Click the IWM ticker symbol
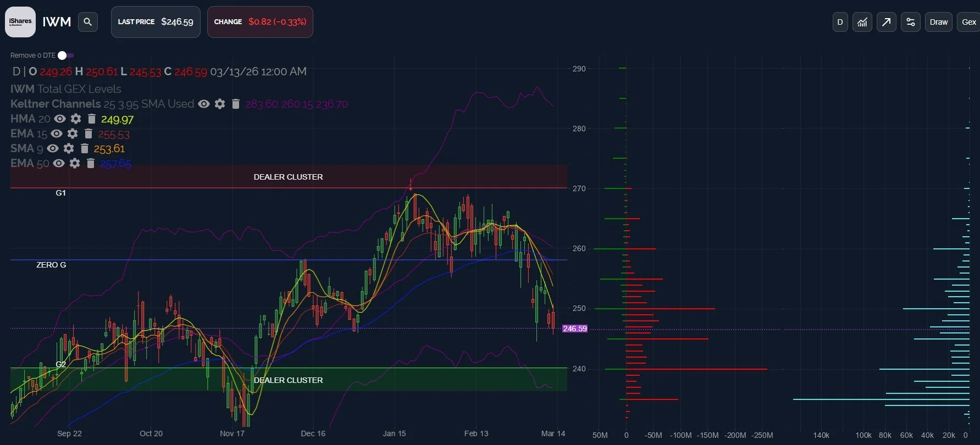The height and width of the screenshot is (445, 980). (x=57, y=22)
